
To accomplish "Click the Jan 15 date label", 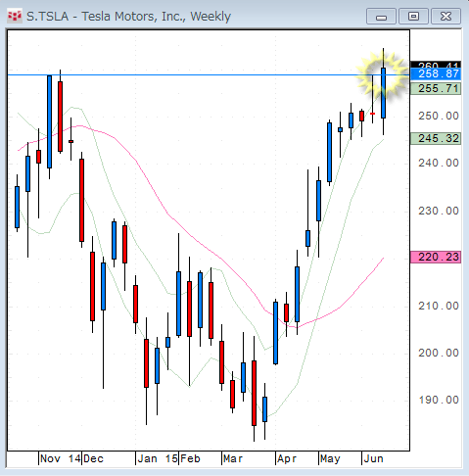I will pyautogui.click(x=158, y=458).
